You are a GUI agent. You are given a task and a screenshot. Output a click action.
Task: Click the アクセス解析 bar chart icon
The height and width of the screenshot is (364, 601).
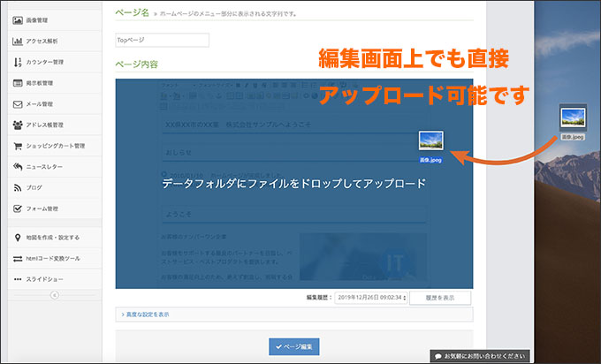pos(18,41)
